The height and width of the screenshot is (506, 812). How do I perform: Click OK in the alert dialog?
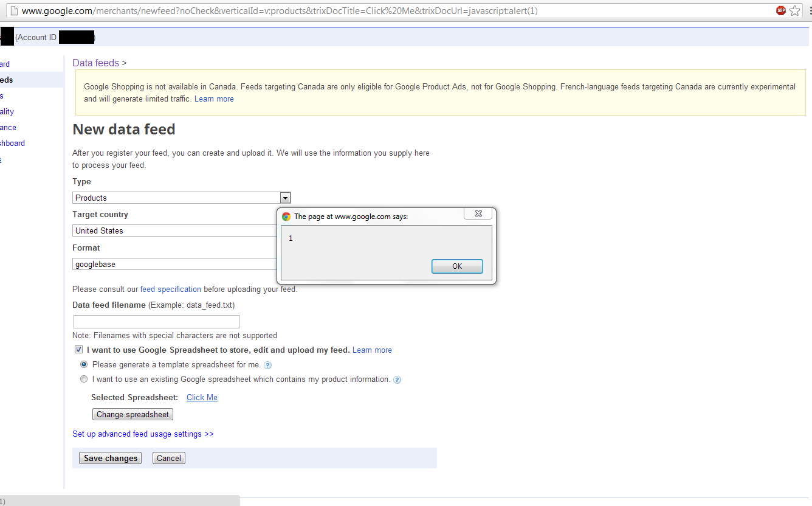pos(457,266)
